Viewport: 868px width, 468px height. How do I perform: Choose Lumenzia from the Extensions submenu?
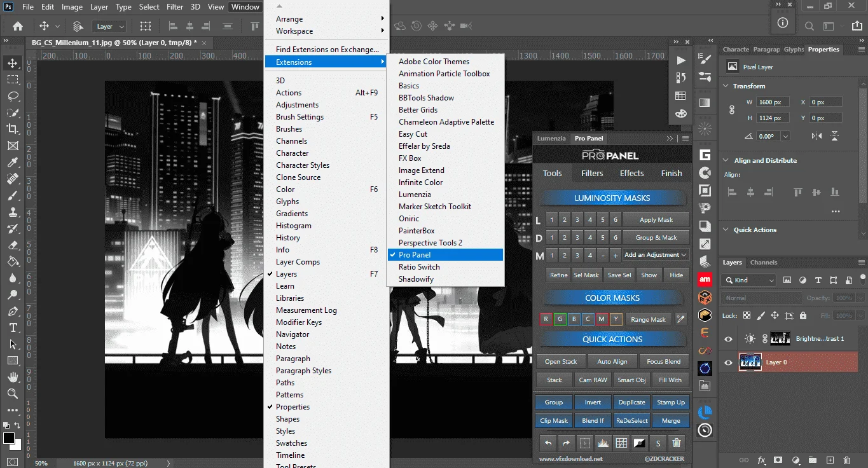tap(445, 195)
